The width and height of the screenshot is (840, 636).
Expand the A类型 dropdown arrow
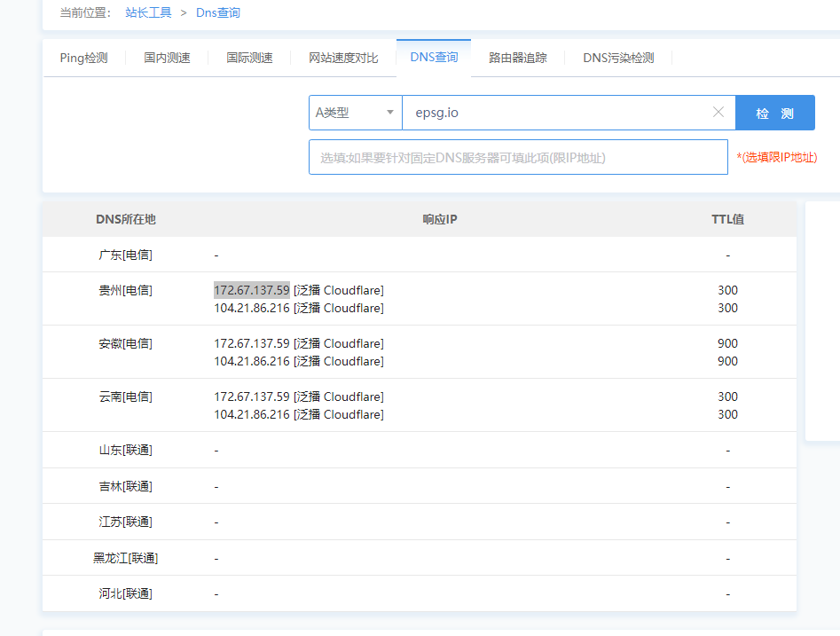(x=389, y=113)
